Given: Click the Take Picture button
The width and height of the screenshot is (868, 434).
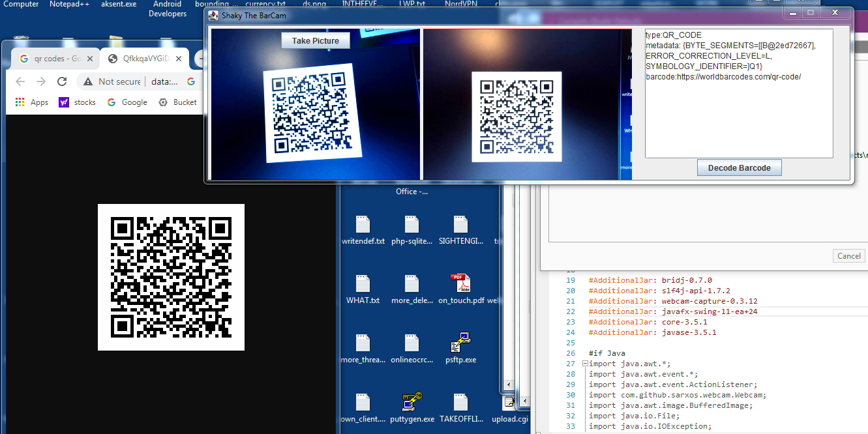Looking at the screenshot, I should 316,41.
